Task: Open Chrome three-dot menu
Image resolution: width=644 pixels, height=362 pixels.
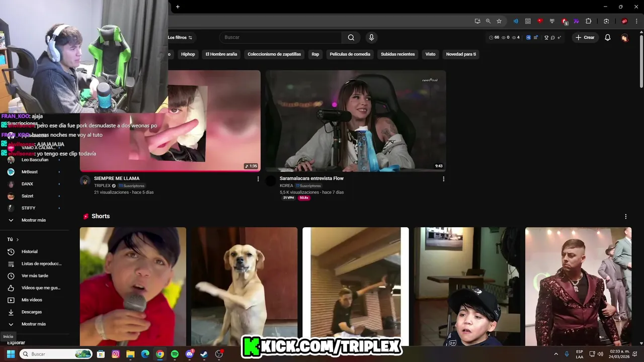Action: click(x=636, y=21)
